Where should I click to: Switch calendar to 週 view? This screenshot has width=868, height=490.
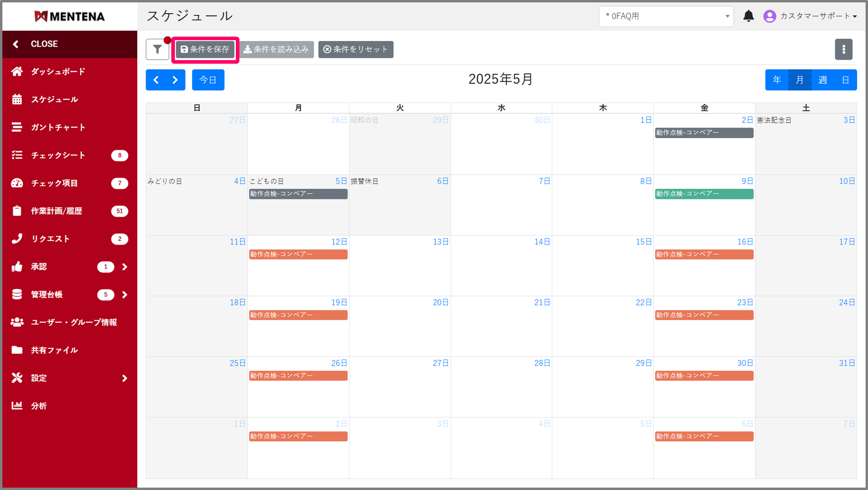pyautogui.click(x=823, y=80)
